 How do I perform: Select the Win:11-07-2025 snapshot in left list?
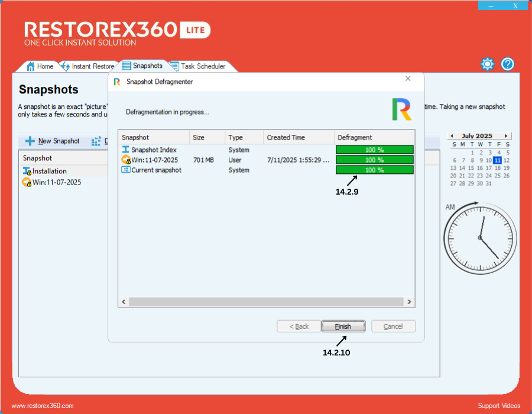coord(56,182)
